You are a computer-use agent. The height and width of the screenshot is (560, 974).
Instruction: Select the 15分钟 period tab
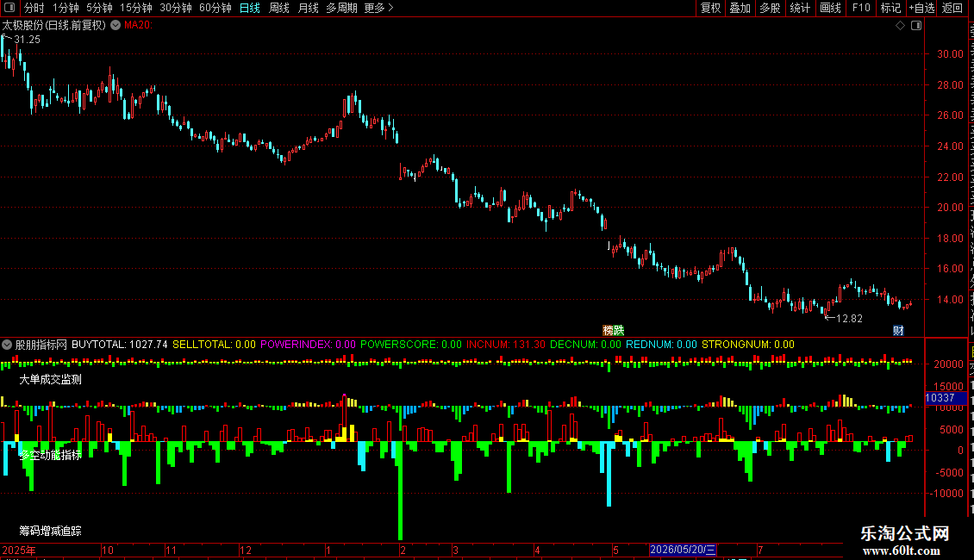tap(136, 8)
